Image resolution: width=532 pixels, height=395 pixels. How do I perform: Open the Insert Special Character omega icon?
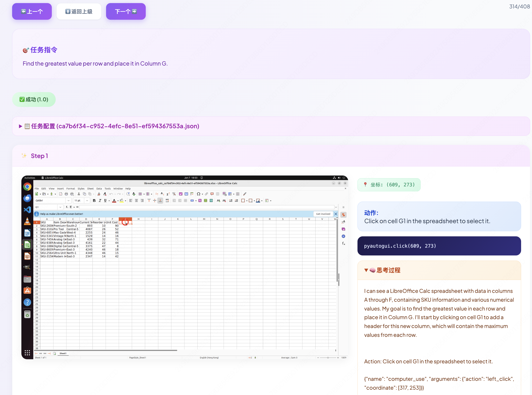(x=198, y=194)
